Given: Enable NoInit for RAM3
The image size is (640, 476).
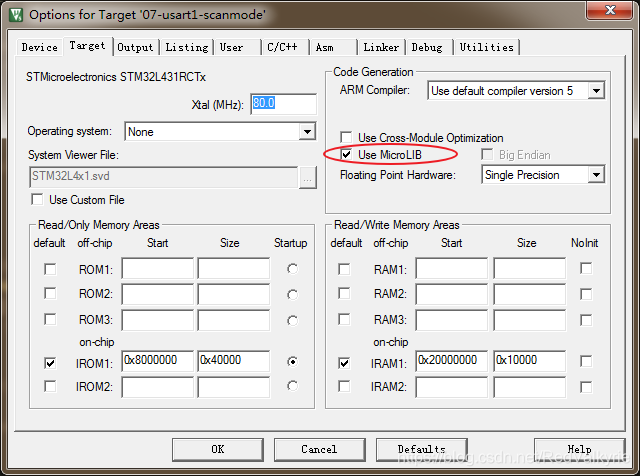Looking at the screenshot, I should pos(586,320).
